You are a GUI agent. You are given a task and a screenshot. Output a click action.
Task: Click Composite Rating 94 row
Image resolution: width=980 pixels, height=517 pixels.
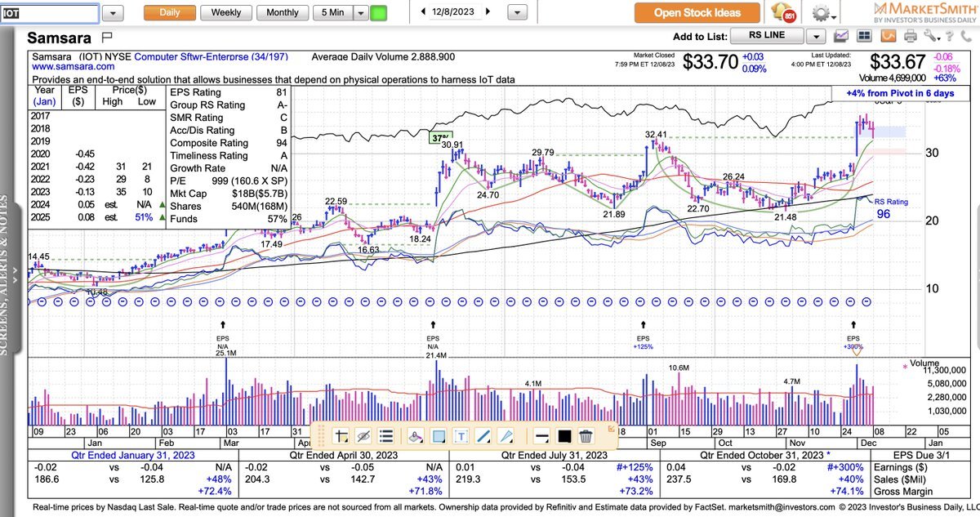[229, 143]
